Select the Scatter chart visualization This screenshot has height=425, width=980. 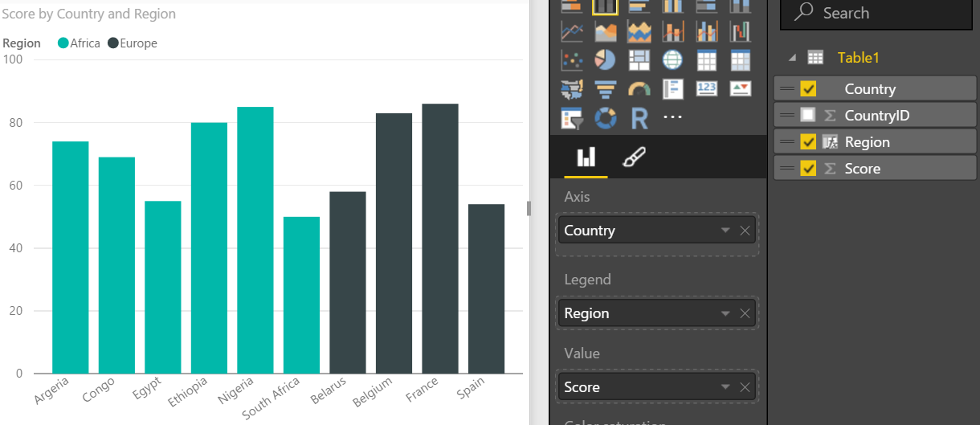coord(571,60)
